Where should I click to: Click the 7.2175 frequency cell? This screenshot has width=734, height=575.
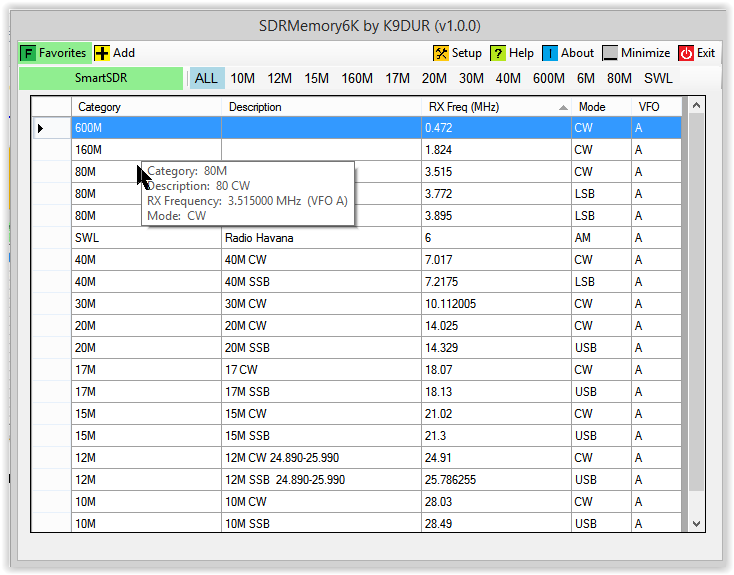pos(496,282)
